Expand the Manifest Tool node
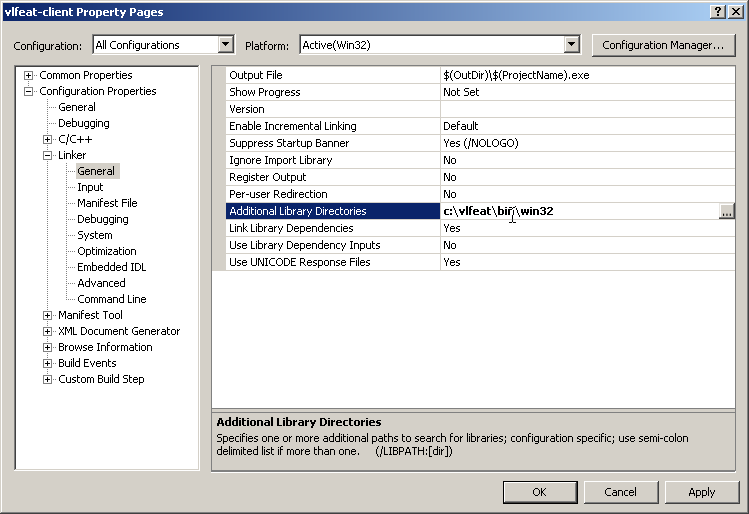Screen dimensions: 749x514 [48, 316]
